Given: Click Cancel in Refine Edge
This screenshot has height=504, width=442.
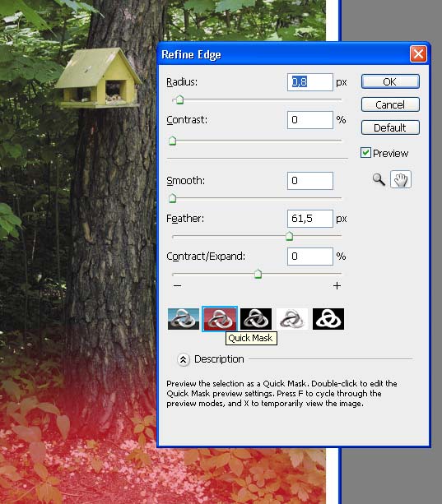Looking at the screenshot, I should [390, 104].
